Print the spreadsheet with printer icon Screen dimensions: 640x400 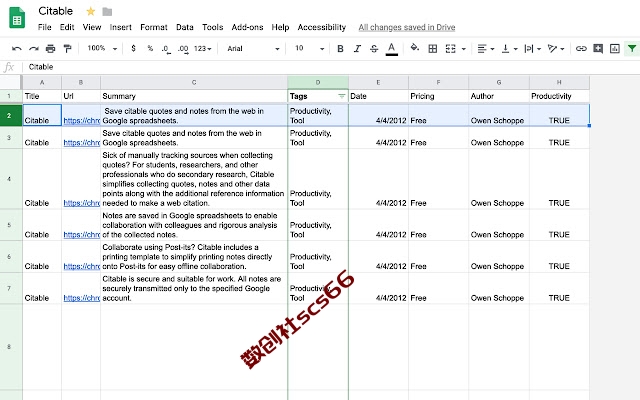click(50, 49)
